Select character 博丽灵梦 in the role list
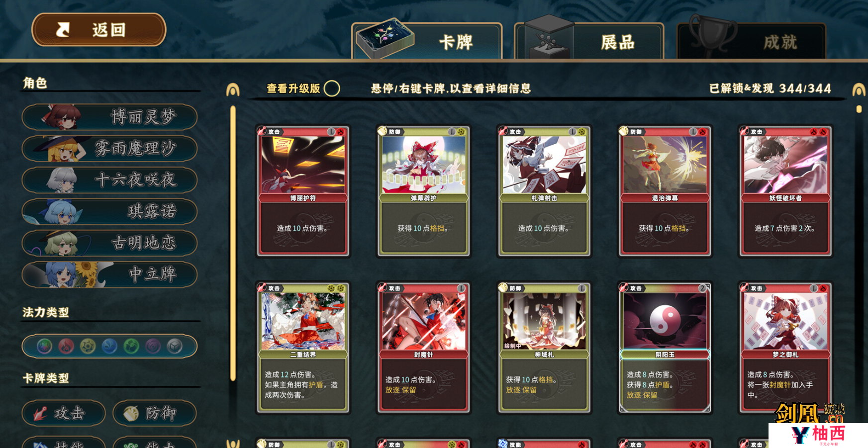 (109, 117)
